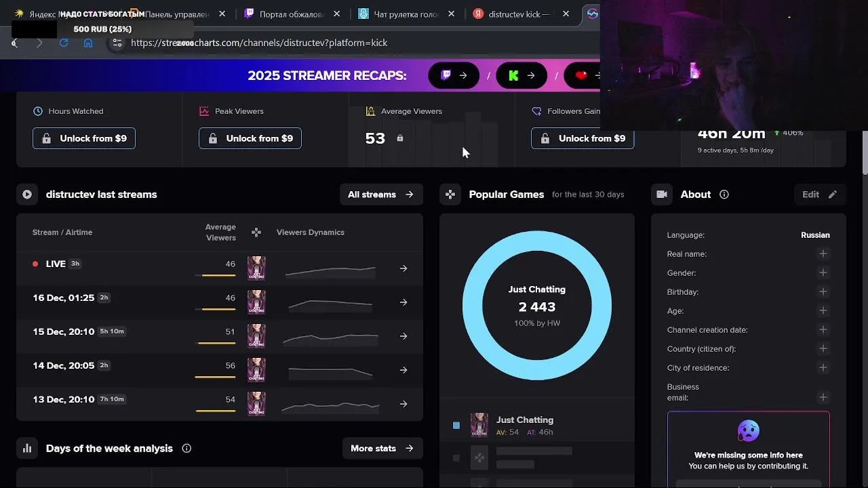Click lock icon next to 53 average viewers
Viewport: 868px width, 488px height.
400,138
